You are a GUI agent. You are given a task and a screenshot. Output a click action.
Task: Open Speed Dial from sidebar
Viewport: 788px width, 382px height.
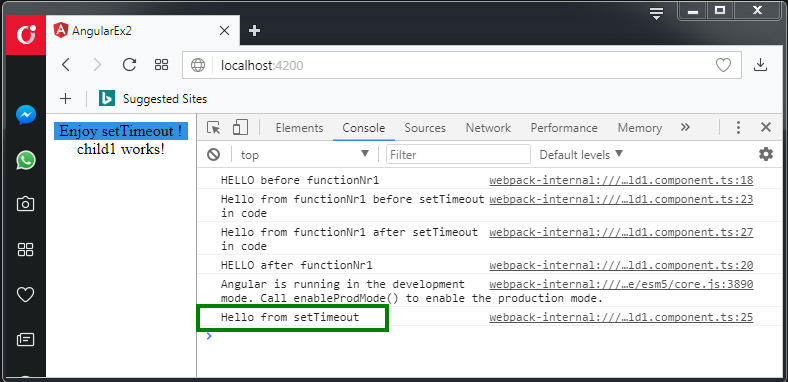tap(26, 249)
